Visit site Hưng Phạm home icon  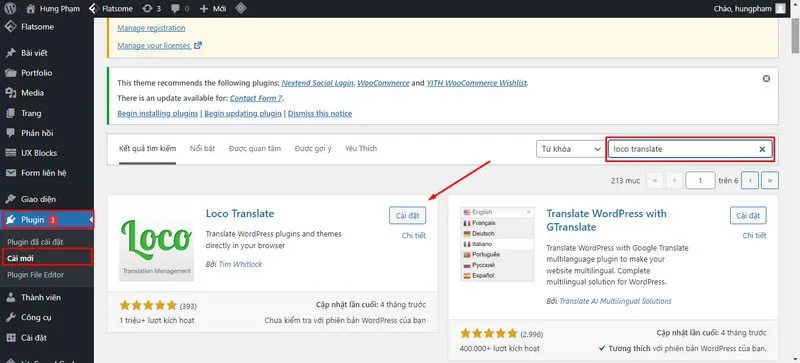click(31, 8)
